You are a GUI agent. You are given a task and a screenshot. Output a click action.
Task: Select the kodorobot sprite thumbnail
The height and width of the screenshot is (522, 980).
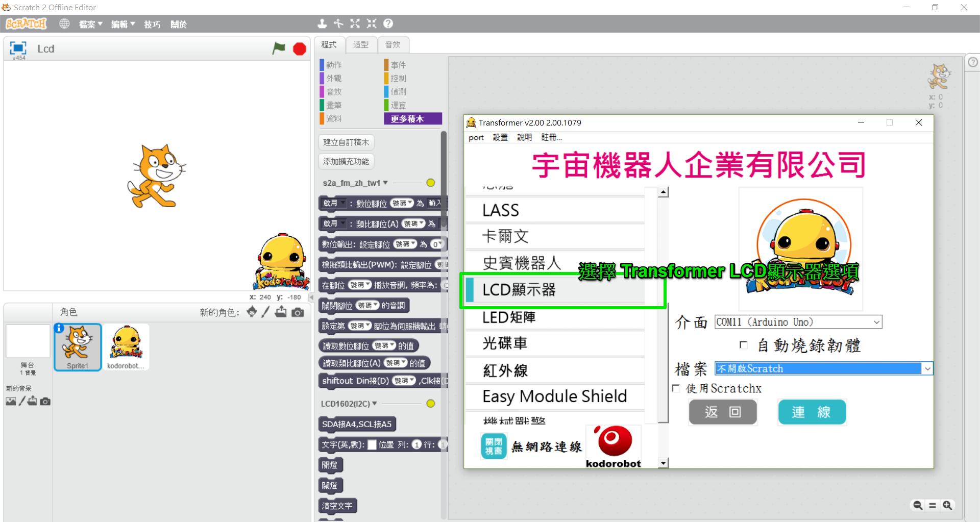click(126, 347)
